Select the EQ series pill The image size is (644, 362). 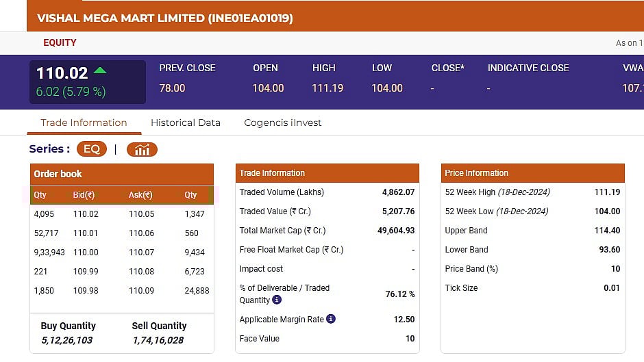click(92, 149)
